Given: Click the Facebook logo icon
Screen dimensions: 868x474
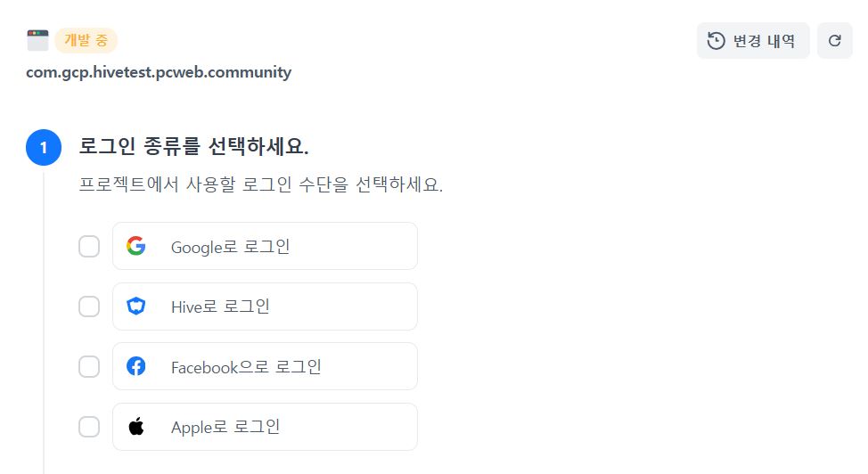Looking at the screenshot, I should pos(135,366).
